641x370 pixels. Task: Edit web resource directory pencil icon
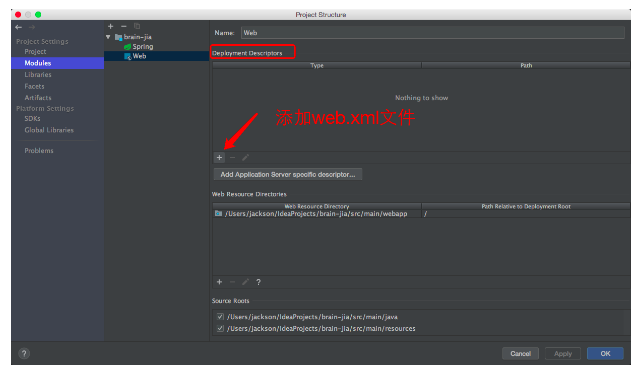(245, 282)
